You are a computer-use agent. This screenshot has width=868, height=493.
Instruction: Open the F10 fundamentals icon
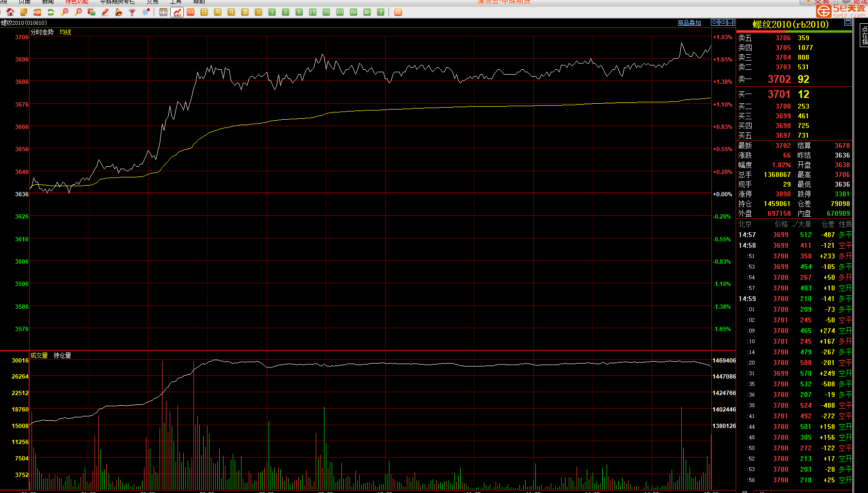tap(37, 12)
